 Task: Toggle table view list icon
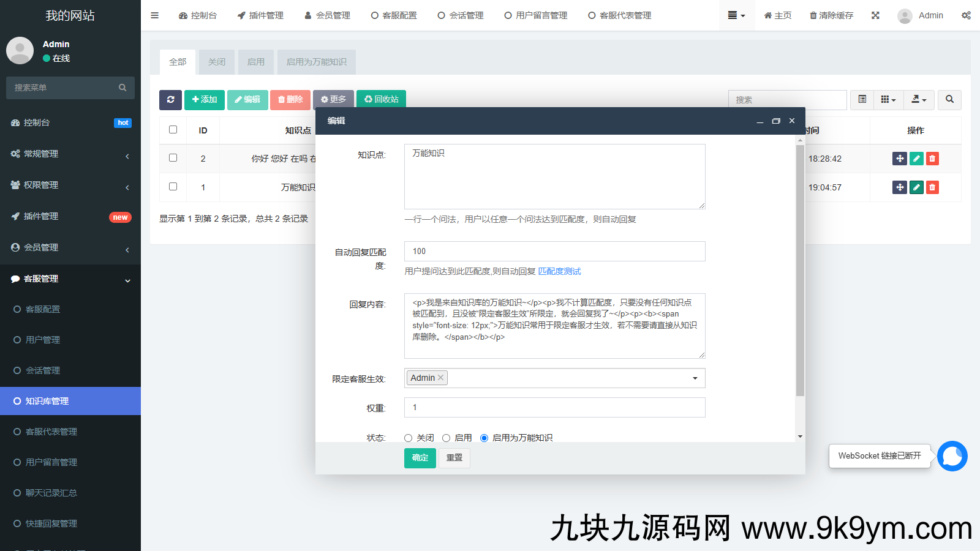tap(862, 100)
